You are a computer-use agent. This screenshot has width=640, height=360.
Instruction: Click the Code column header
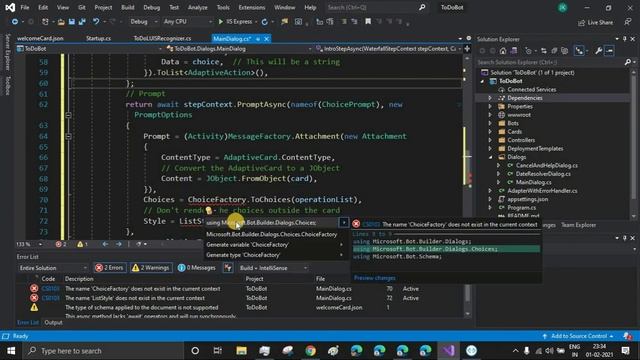tap(48, 279)
